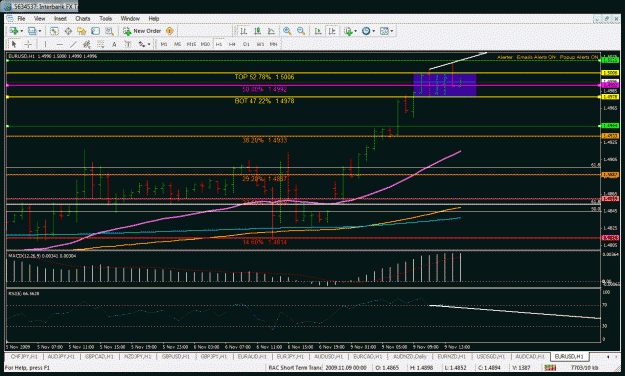
Task: Open the Tools menu
Action: [x=106, y=18]
